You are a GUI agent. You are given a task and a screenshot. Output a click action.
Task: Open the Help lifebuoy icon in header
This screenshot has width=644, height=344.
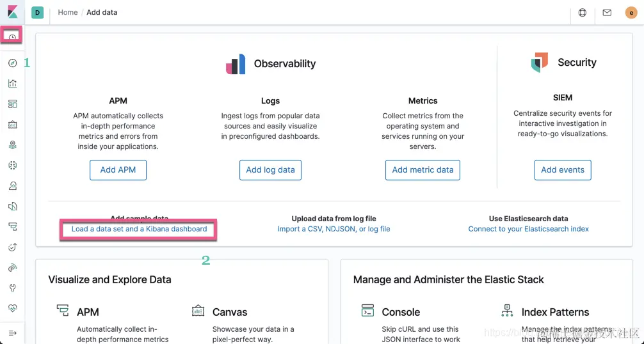tap(582, 13)
